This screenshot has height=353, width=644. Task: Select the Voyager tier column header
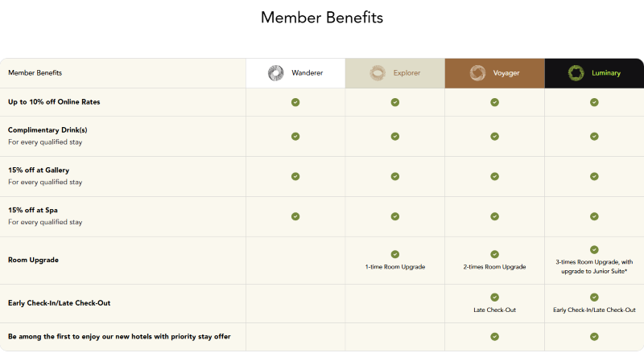(x=495, y=73)
